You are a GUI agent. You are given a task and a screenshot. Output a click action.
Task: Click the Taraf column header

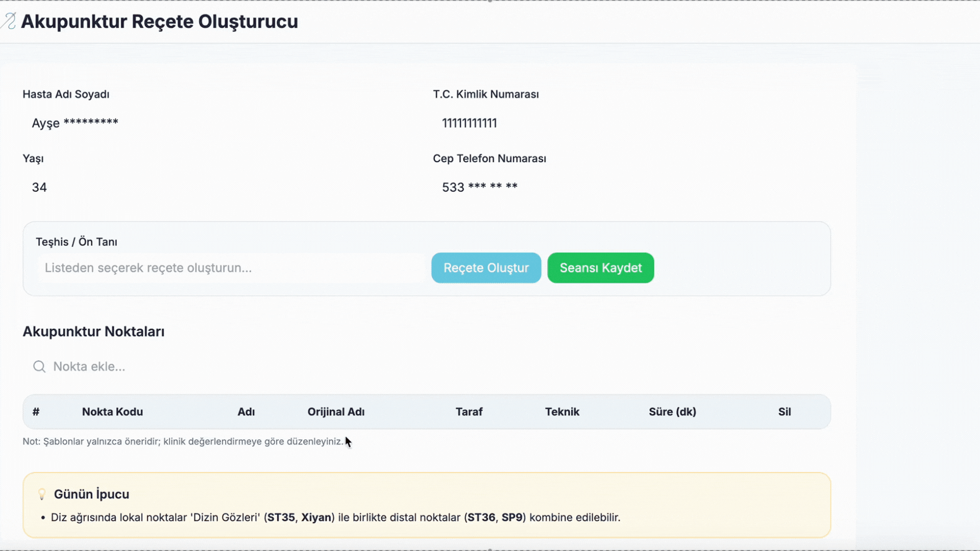(469, 412)
